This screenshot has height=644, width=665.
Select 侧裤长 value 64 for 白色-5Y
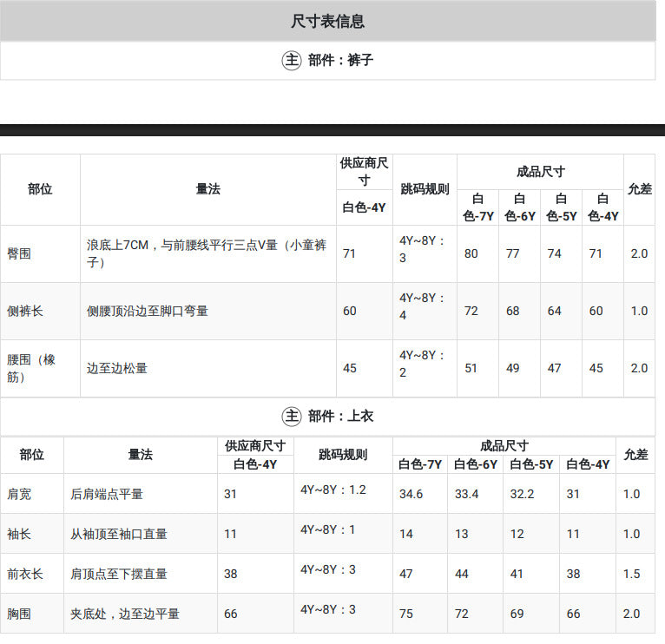coord(554,311)
